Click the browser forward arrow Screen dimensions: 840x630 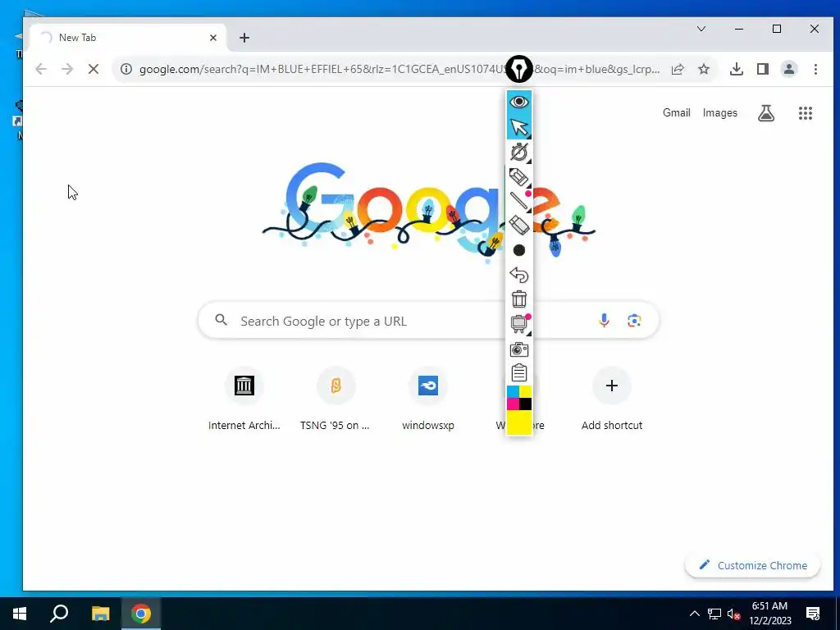click(67, 69)
